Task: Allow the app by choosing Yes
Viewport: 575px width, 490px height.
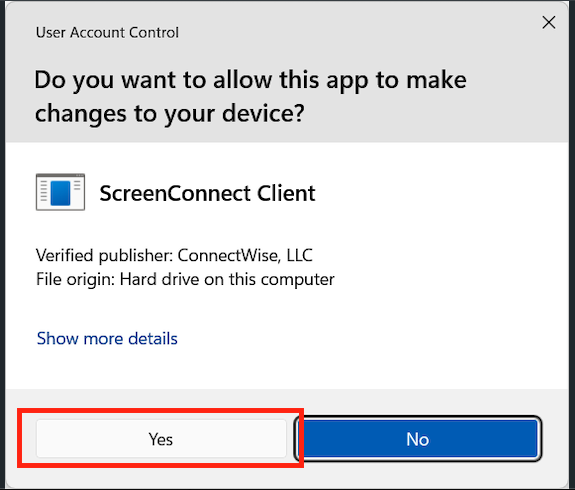Action: pyautogui.click(x=161, y=439)
